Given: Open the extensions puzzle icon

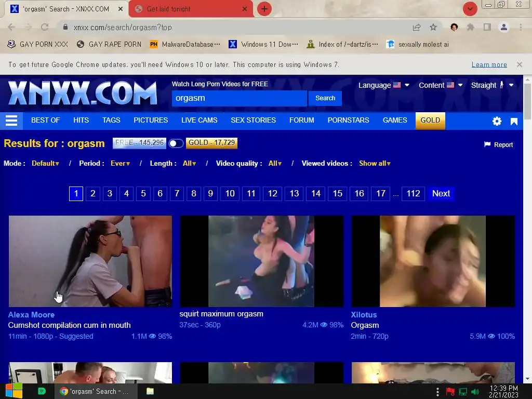Looking at the screenshot, I should point(470,27).
